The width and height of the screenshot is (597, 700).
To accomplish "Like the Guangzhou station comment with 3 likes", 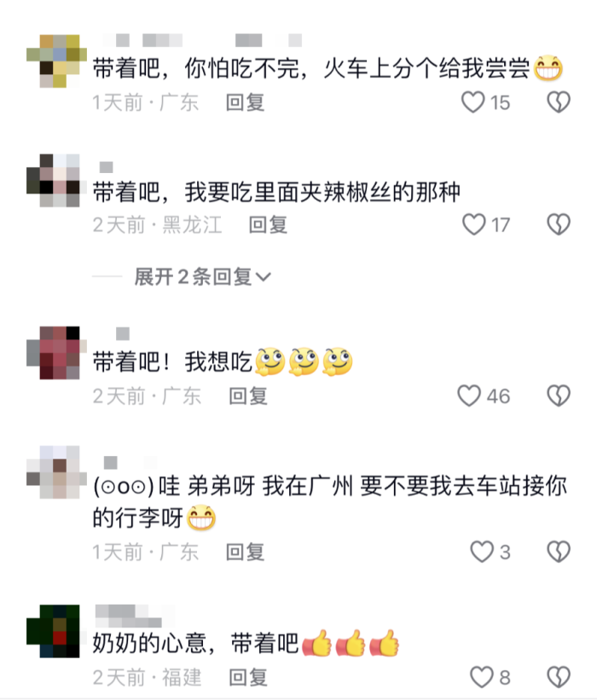I will (x=482, y=552).
